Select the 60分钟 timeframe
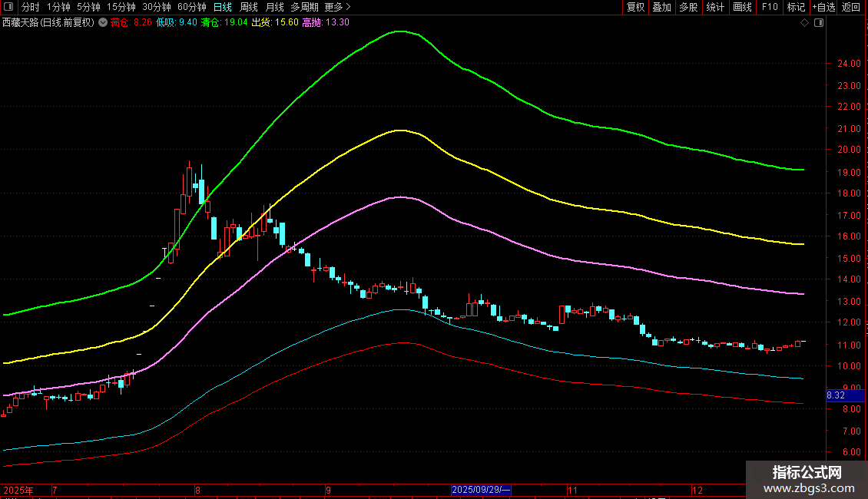The image size is (868, 499). pos(192,7)
